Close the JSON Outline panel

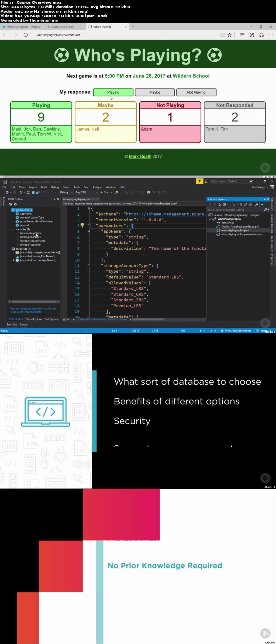pos(58,199)
